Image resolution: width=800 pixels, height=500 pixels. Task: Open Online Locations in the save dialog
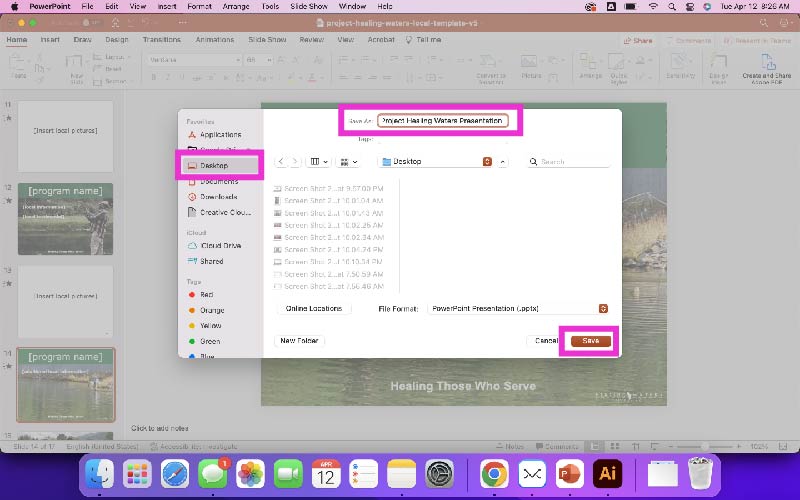click(313, 309)
